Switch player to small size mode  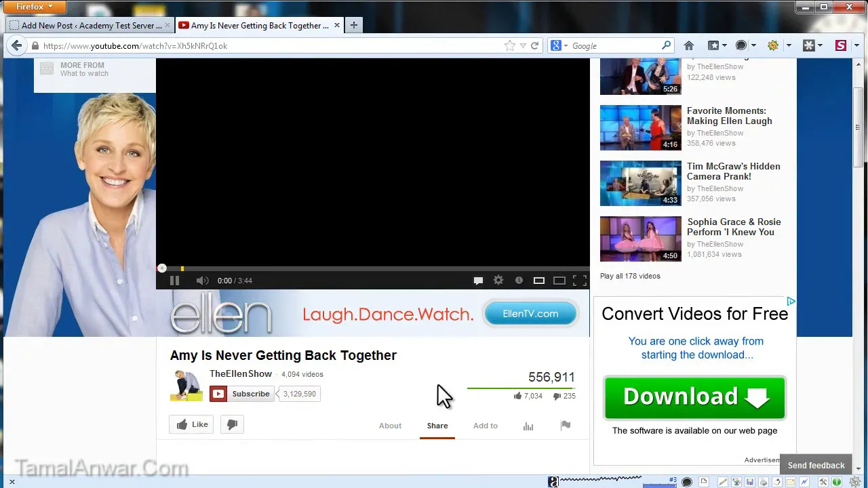539,281
